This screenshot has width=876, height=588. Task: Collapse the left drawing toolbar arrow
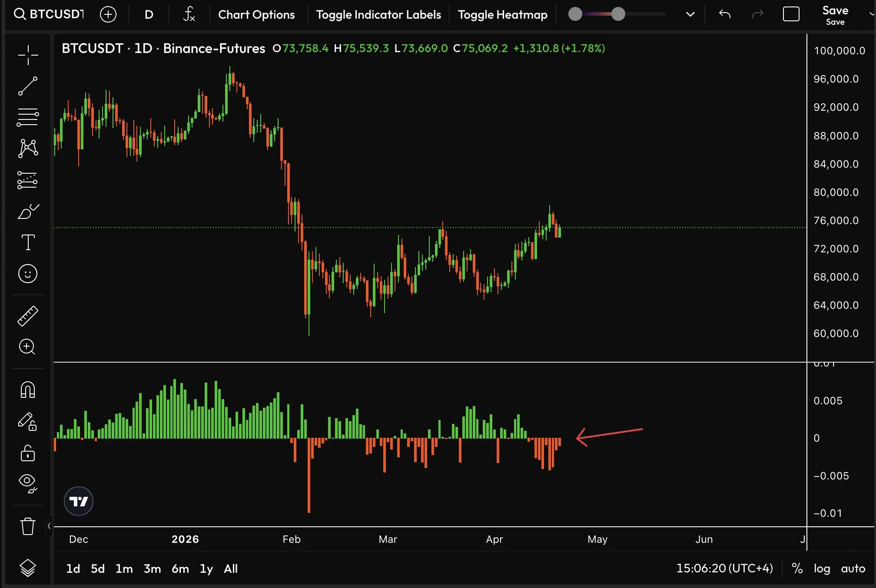(x=49, y=526)
